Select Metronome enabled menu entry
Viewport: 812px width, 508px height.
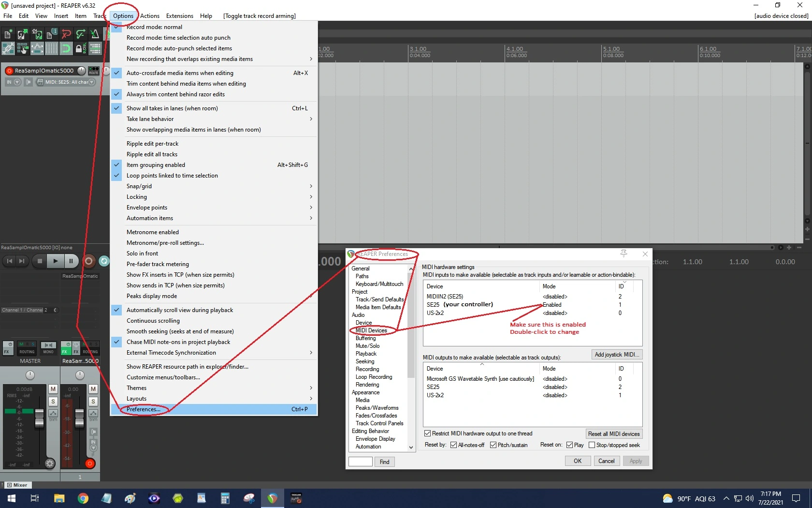point(214,232)
